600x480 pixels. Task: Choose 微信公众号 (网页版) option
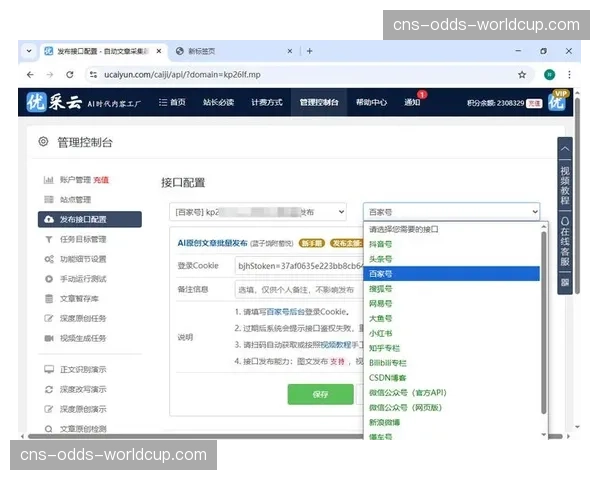452,408
